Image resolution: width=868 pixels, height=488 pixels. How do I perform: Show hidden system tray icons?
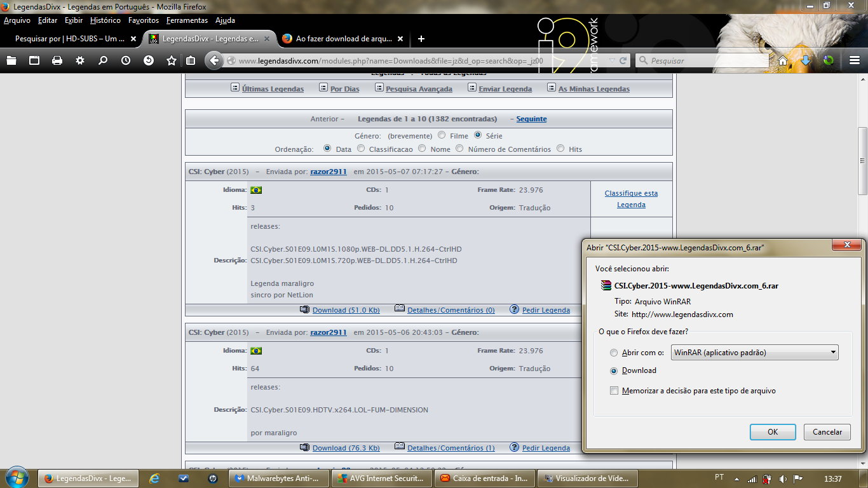click(736, 478)
